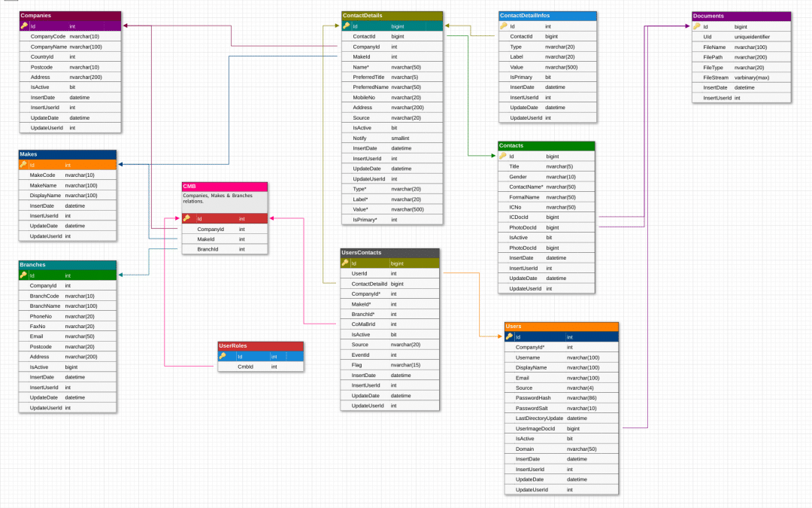Select the BranchName column row
This screenshot has height=508, width=812.
point(68,306)
